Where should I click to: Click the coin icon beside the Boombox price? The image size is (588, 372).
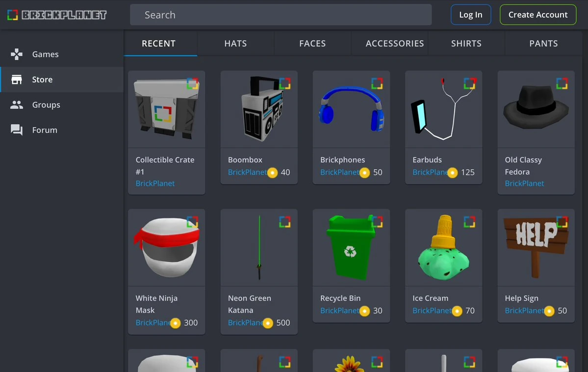pos(272,173)
